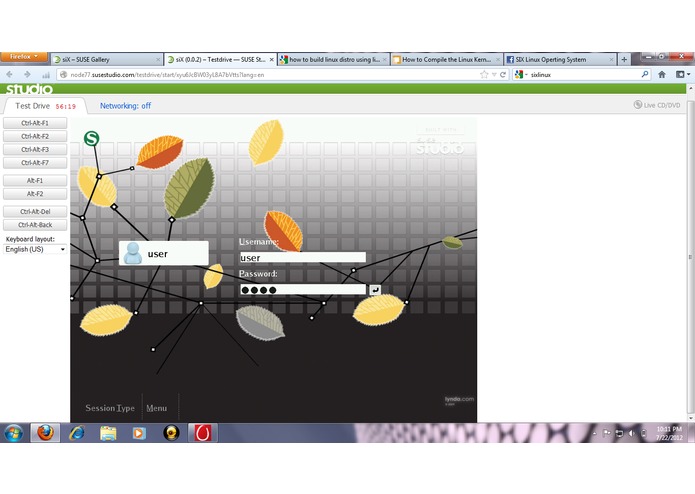Open the Session Type menu

(110, 408)
